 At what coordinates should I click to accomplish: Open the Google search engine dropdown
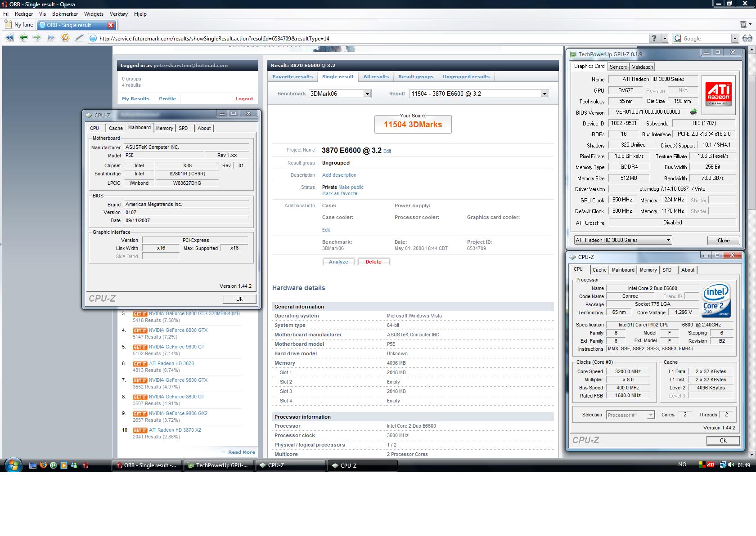[x=734, y=39]
